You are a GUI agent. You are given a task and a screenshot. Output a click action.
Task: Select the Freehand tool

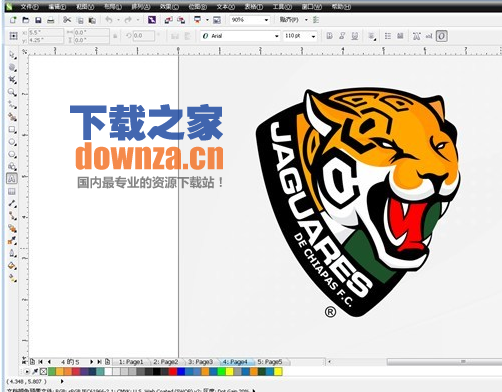12,105
